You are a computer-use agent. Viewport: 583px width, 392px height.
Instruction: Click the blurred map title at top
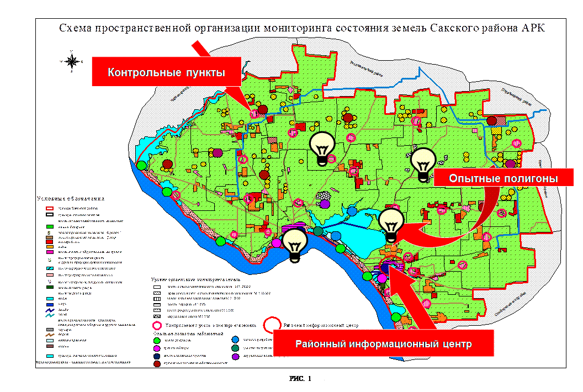pyautogui.click(x=301, y=29)
